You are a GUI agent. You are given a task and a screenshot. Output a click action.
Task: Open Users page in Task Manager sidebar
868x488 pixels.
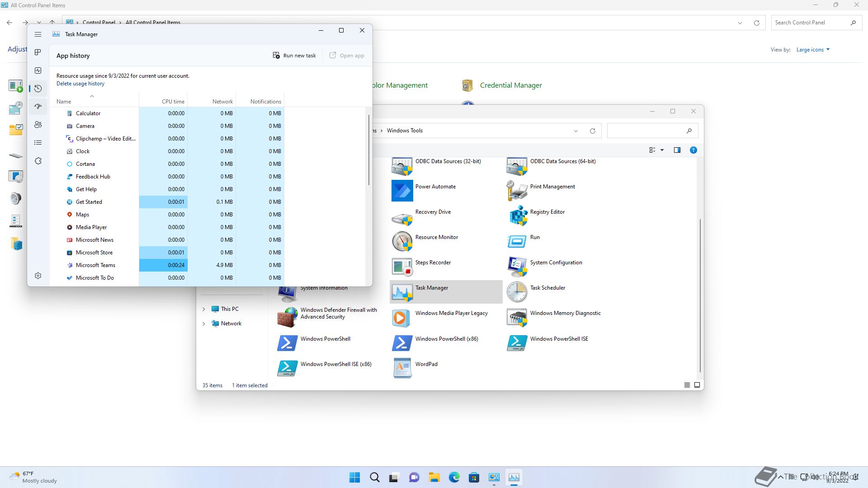tap(38, 125)
